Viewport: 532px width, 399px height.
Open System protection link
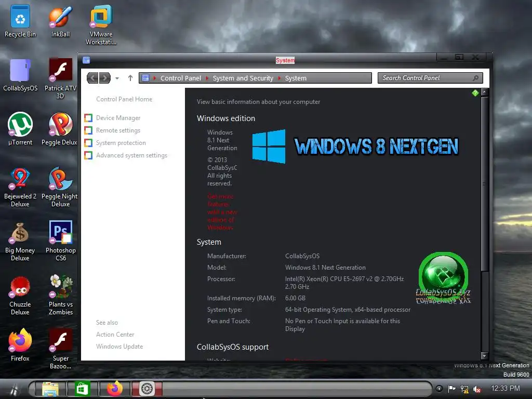tap(121, 143)
